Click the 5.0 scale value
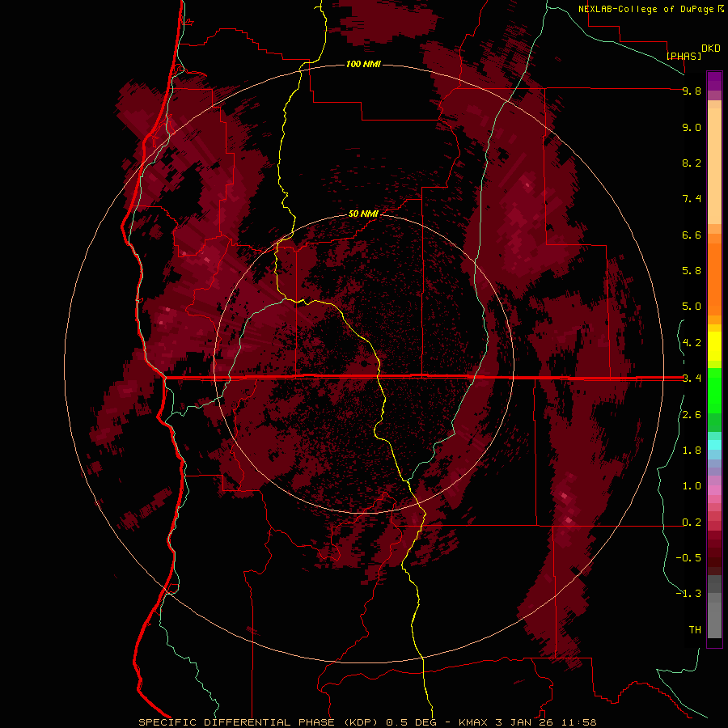 692,307
